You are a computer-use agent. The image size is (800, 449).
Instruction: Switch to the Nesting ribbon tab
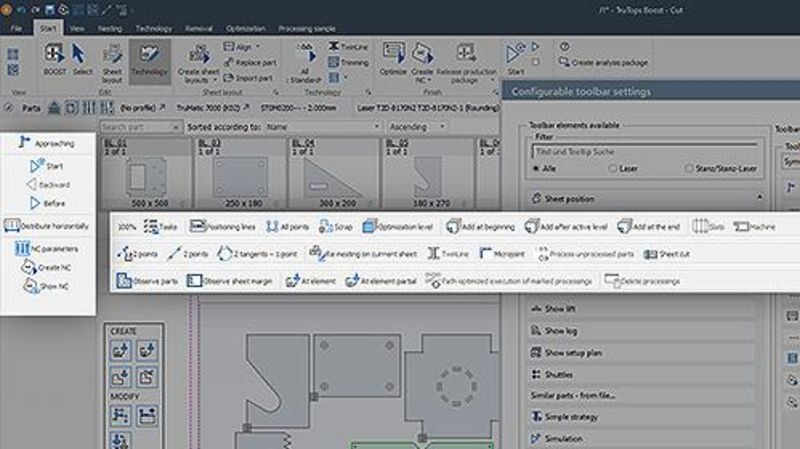pyautogui.click(x=112, y=29)
